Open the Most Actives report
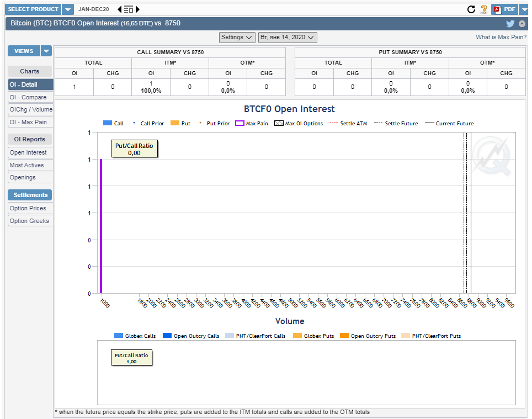This screenshot has width=532, height=419. pyautogui.click(x=30, y=165)
